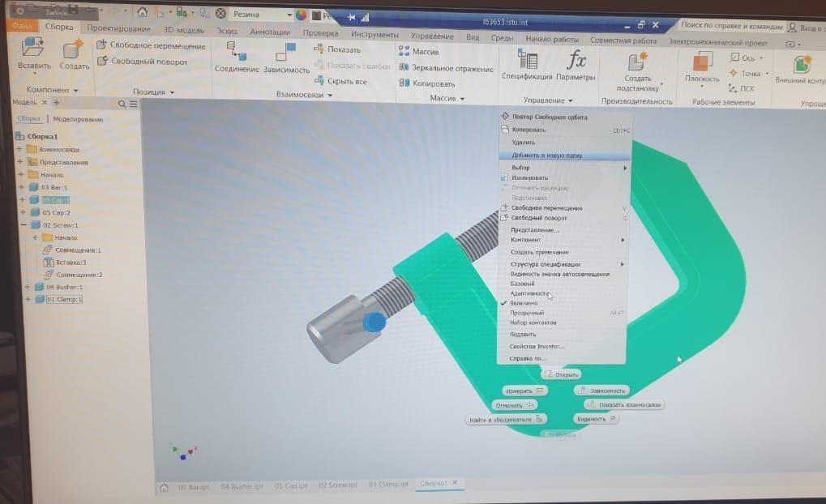Click the Создать component icon
826x504 pixels.
click(x=73, y=49)
